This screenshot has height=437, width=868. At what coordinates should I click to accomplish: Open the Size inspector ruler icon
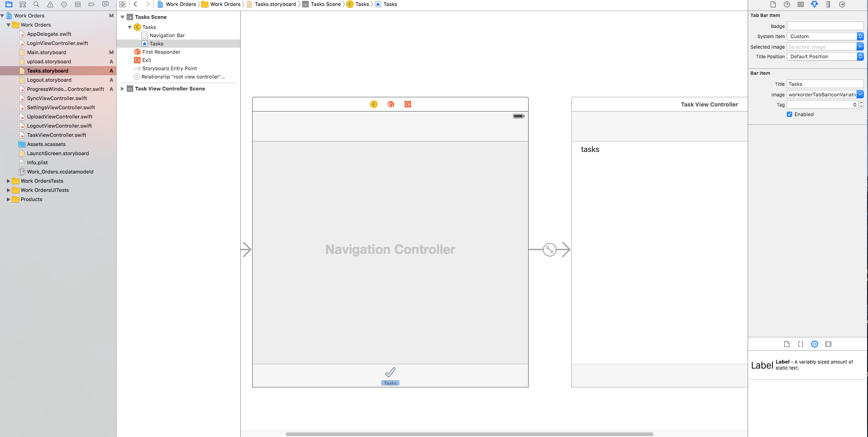[828, 4]
